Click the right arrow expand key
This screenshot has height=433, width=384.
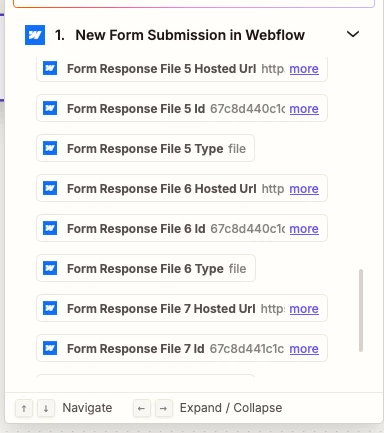coord(163,408)
